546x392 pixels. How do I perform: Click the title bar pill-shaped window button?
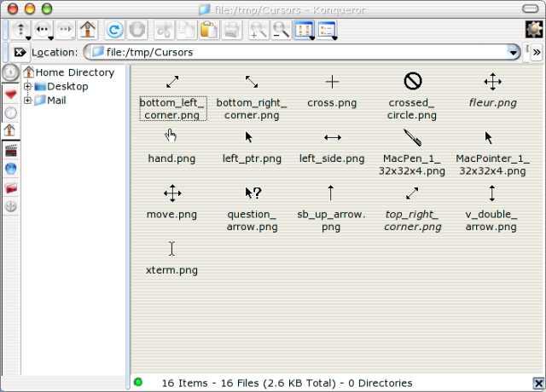click(531, 9)
